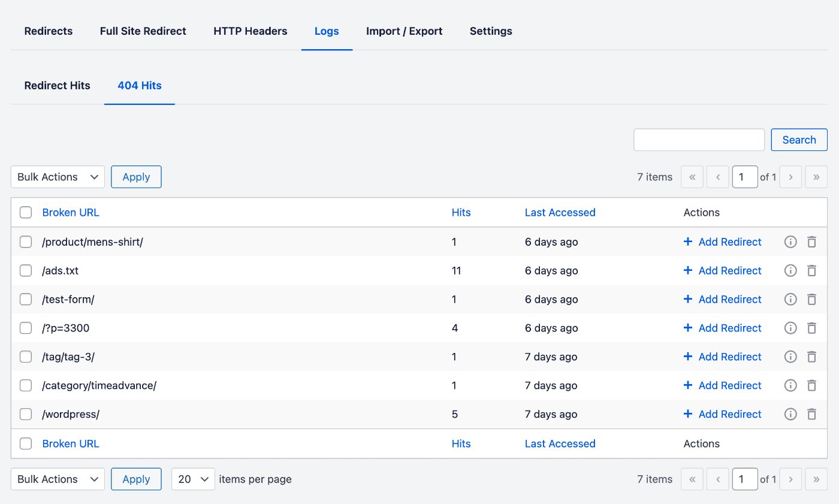Open the items per page dropdown showing 20
The width and height of the screenshot is (839, 504).
tap(193, 479)
